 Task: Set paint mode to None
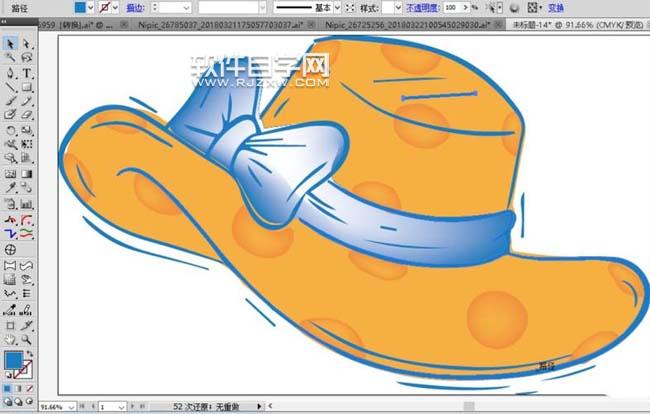[x=29, y=388]
